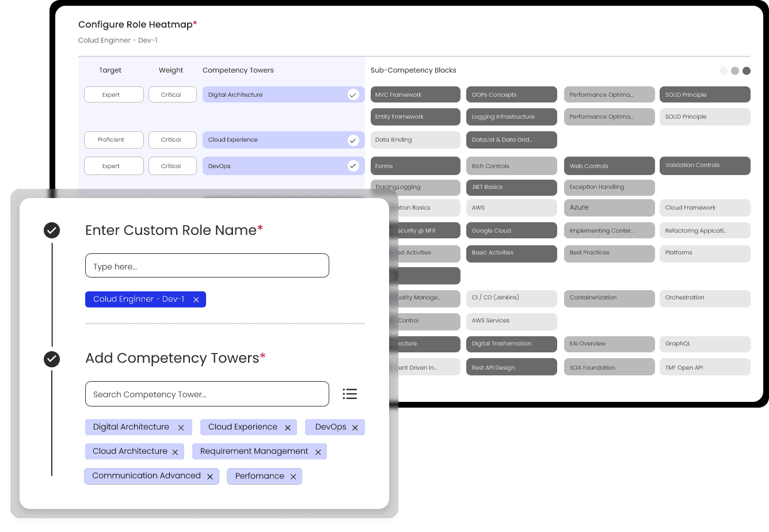Select the DataList & Data Grid block
Image resolution: width=769 pixels, height=532 pixels.
512,140
